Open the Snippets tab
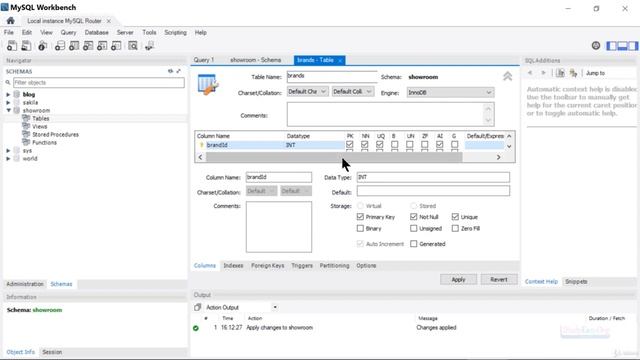The height and width of the screenshot is (360, 640). tap(576, 282)
